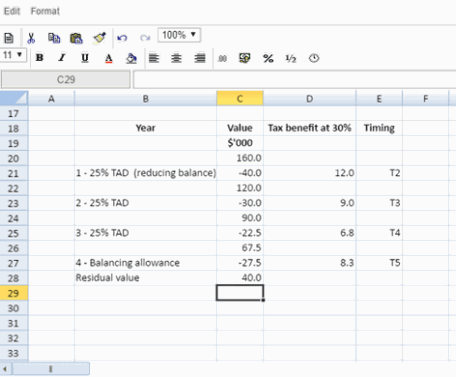This screenshot has height=377, width=456.
Task: Click the $'000 cell
Action: pos(240,143)
